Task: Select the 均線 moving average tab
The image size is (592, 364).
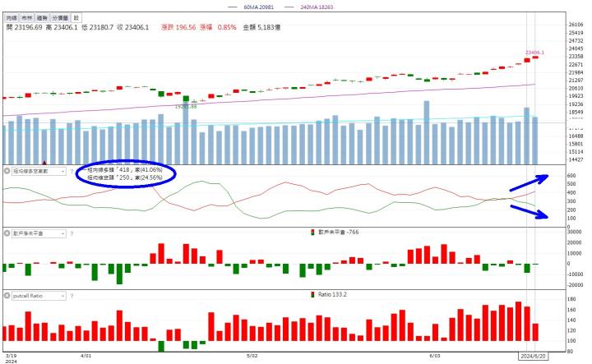Action: (12, 18)
